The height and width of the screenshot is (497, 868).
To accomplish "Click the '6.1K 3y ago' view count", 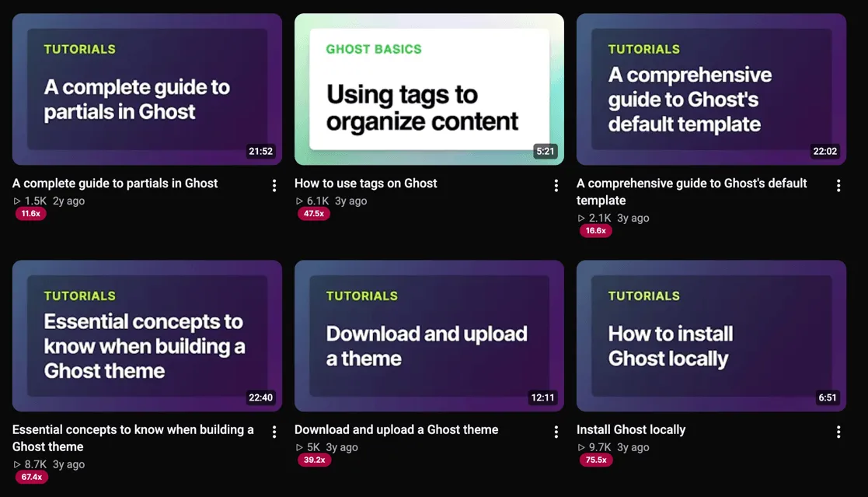I will tap(331, 201).
